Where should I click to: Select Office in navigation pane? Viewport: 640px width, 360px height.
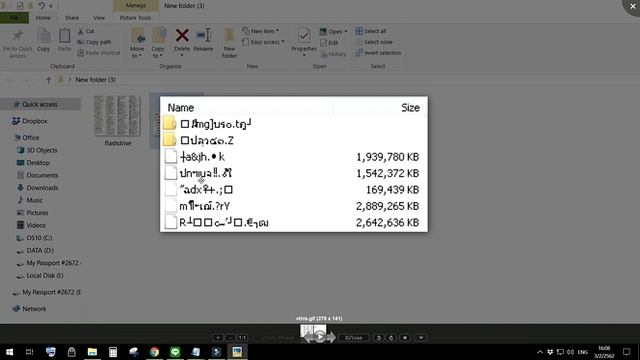pyautogui.click(x=27, y=138)
